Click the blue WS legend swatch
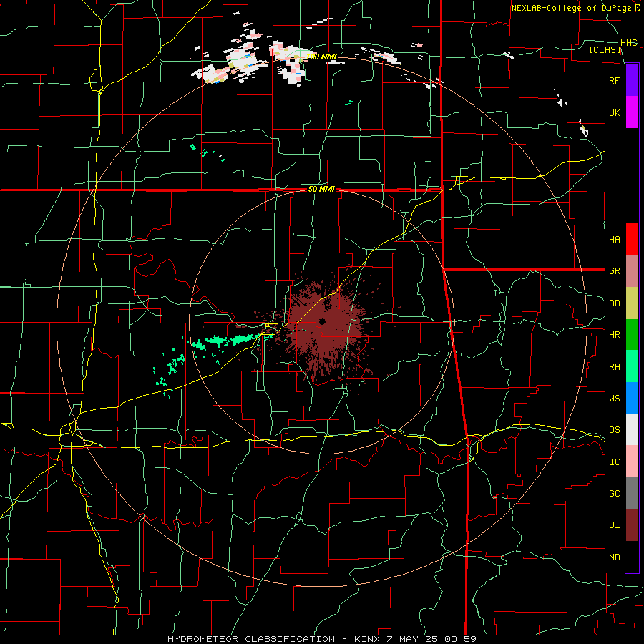This screenshot has width=644, height=644. 632,398
